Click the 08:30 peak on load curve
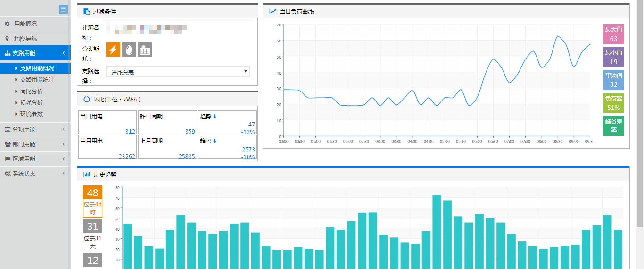Image resolution: width=644 pixels, height=269 pixels. 557,36
